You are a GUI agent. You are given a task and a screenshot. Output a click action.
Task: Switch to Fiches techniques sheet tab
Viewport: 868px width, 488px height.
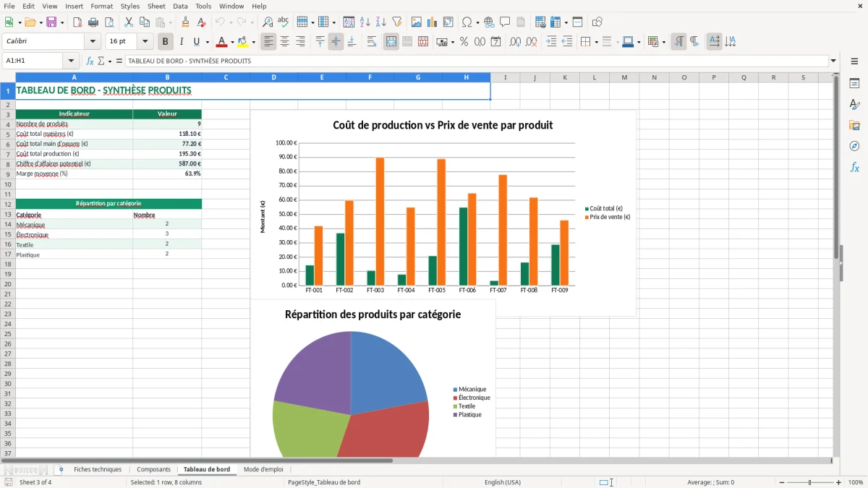tap(98, 469)
